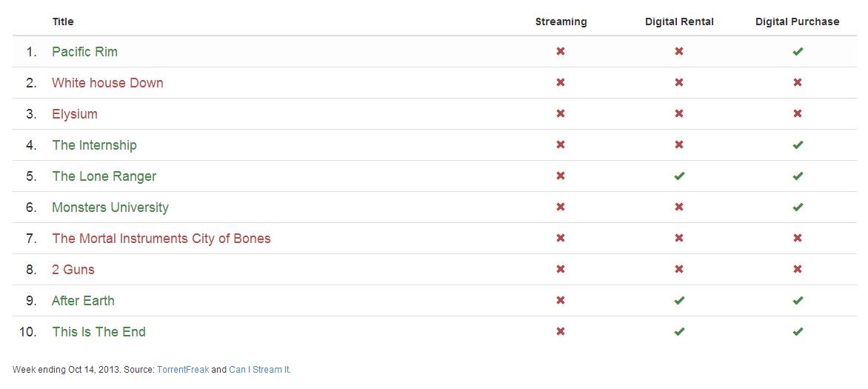This screenshot has width=868, height=389.
Task: Follow the Can I Stream It link
Action: click(x=259, y=369)
